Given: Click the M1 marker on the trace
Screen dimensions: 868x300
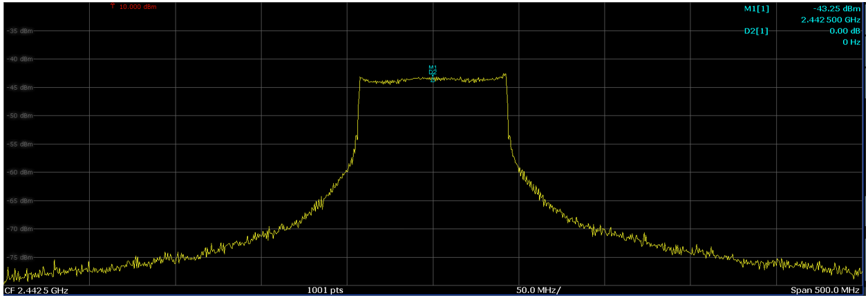Looking at the screenshot, I should 433,68.
